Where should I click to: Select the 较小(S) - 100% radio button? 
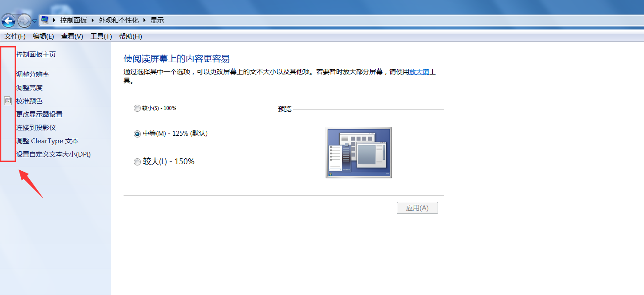pyautogui.click(x=137, y=108)
